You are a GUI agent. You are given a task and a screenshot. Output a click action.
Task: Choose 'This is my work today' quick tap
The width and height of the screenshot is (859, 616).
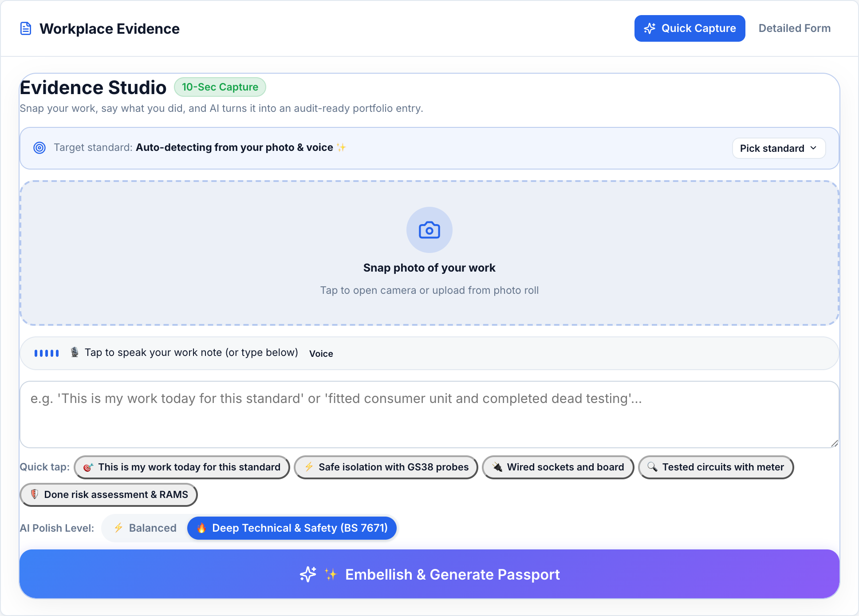182,467
